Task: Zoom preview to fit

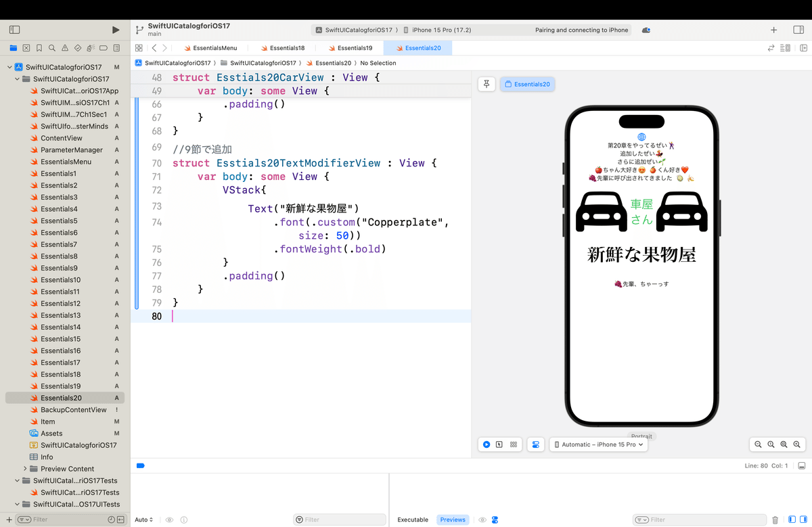Action: click(x=784, y=444)
